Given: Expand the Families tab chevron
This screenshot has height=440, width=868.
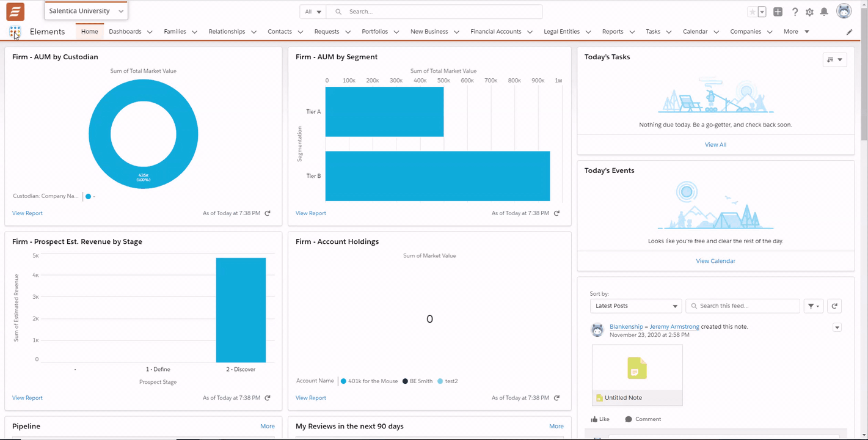Looking at the screenshot, I should (195, 32).
